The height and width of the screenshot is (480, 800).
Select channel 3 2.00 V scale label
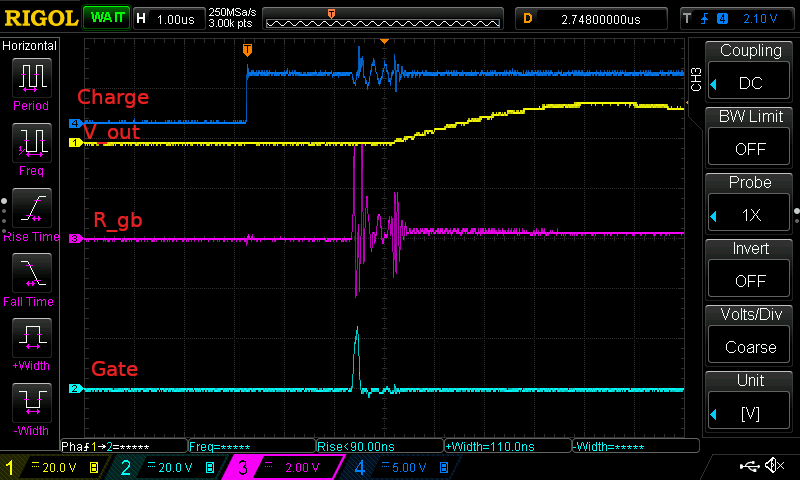302,467
